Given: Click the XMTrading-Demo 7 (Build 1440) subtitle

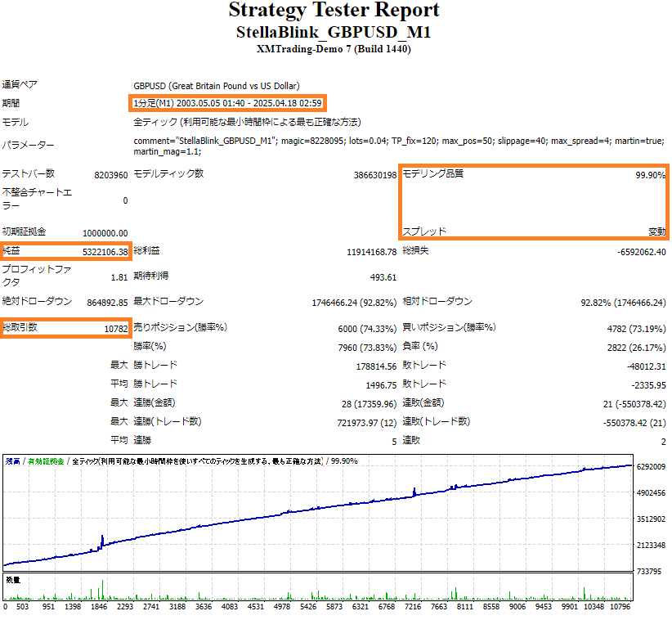Looking at the screenshot, I should click(334, 49).
